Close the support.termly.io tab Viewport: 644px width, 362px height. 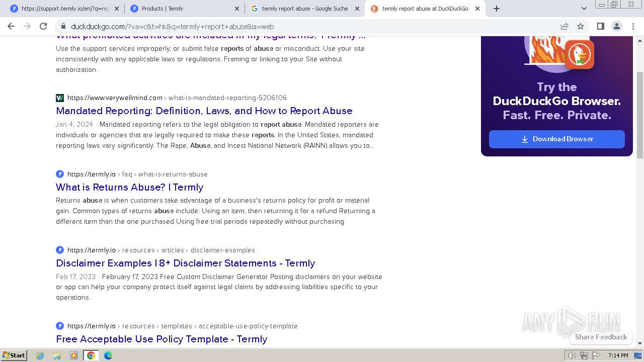(117, 9)
